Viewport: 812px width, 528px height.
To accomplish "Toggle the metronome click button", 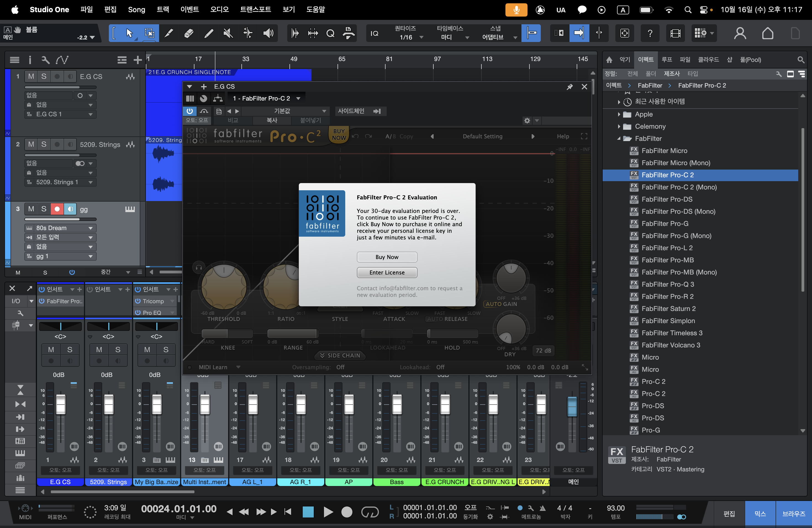I will click(x=542, y=508).
